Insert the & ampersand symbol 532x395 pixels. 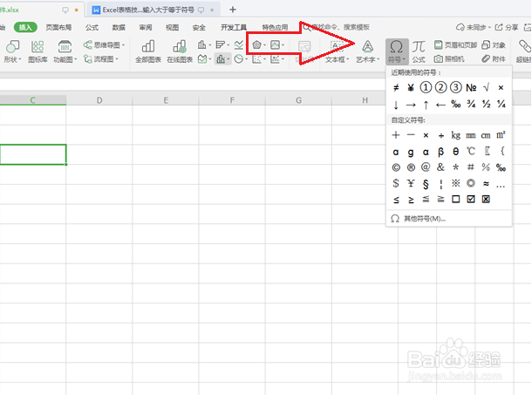pos(440,167)
